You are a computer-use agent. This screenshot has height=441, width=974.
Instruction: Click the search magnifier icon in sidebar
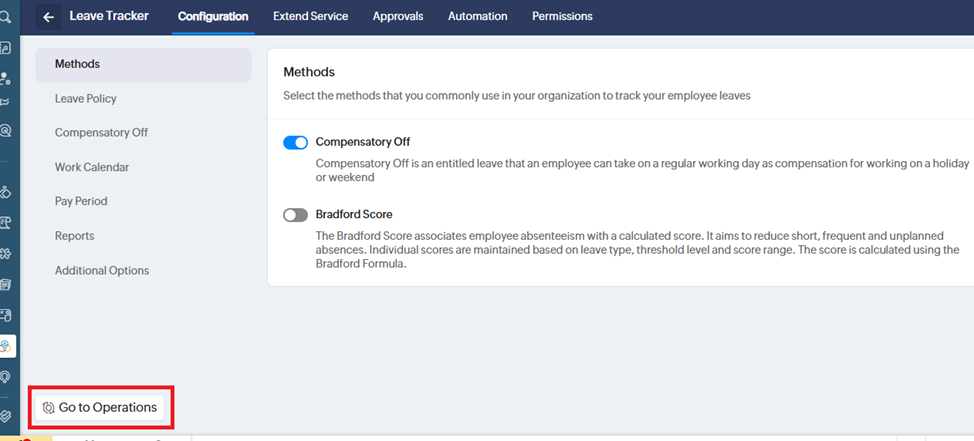6,17
